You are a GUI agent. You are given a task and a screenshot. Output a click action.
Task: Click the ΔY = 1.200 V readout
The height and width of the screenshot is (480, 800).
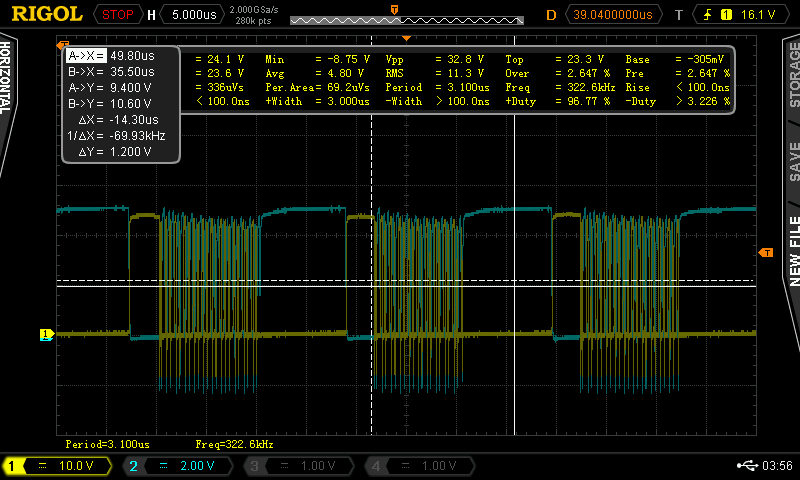click(115, 151)
